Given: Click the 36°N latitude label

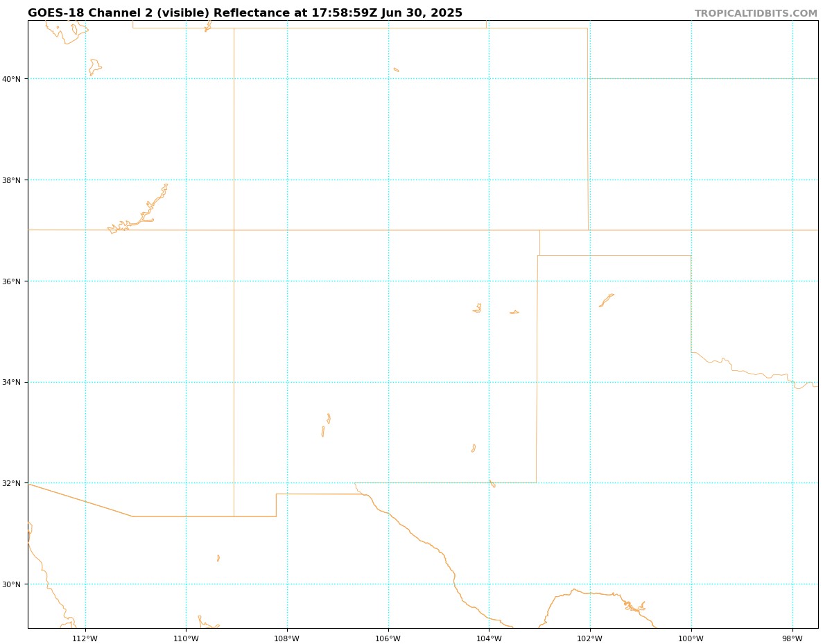Looking at the screenshot, I should point(12,281).
